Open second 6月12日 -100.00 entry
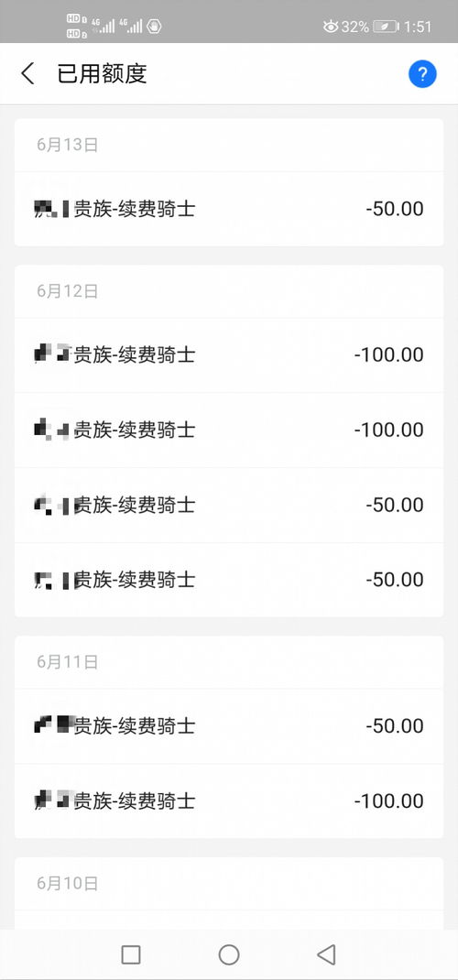The image size is (458, 980). (229, 430)
